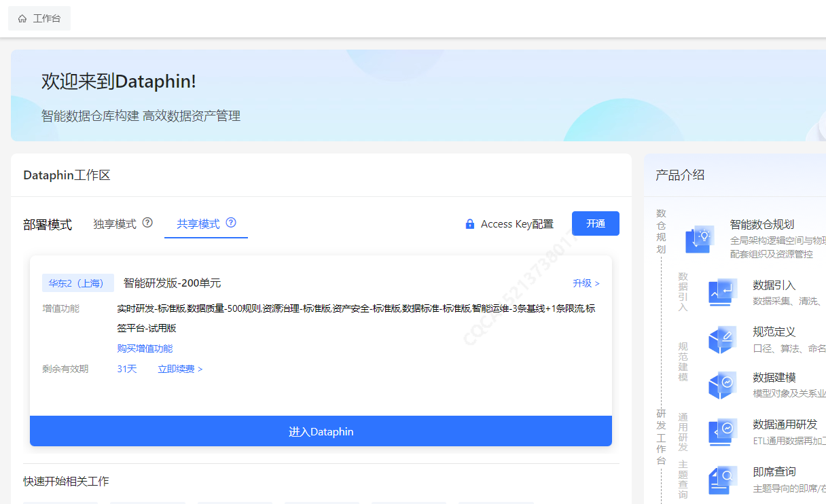This screenshot has height=504, width=826.
Task: Open the 智能数仓规划 product icon
Action: click(700, 239)
